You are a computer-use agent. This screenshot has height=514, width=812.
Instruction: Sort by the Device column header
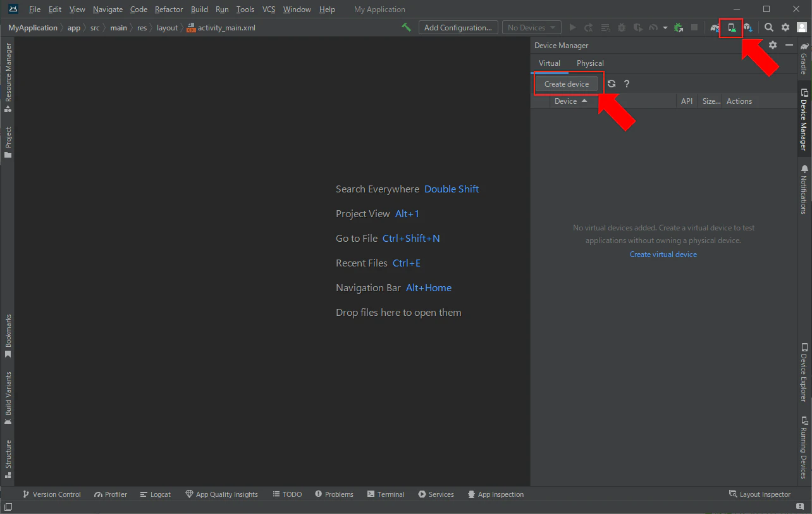click(x=613, y=101)
